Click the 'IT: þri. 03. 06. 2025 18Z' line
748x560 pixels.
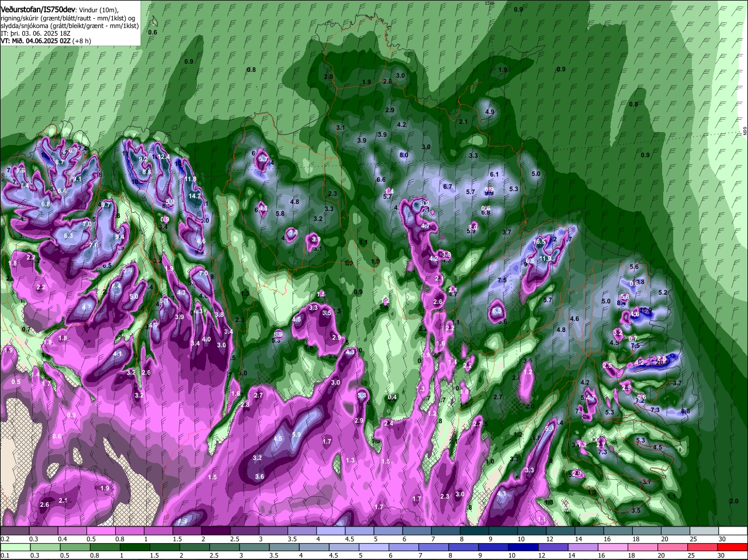[35, 33]
